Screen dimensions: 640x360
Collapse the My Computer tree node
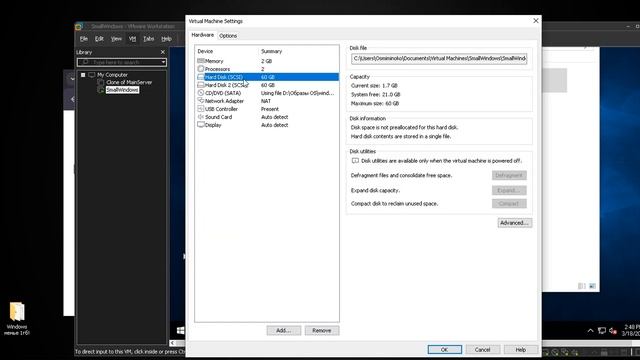(x=83, y=75)
